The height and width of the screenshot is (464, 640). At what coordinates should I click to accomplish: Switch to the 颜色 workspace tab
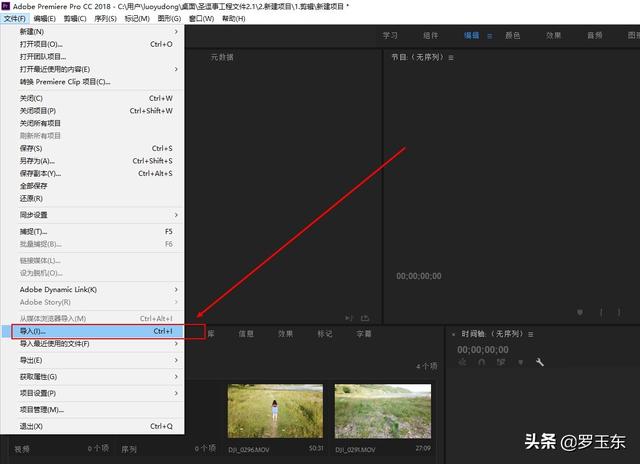point(513,36)
